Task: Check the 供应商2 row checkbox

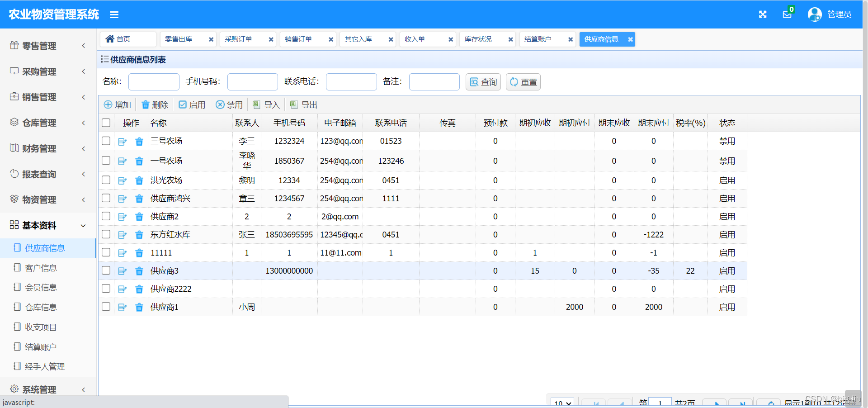Action: pos(106,216)
